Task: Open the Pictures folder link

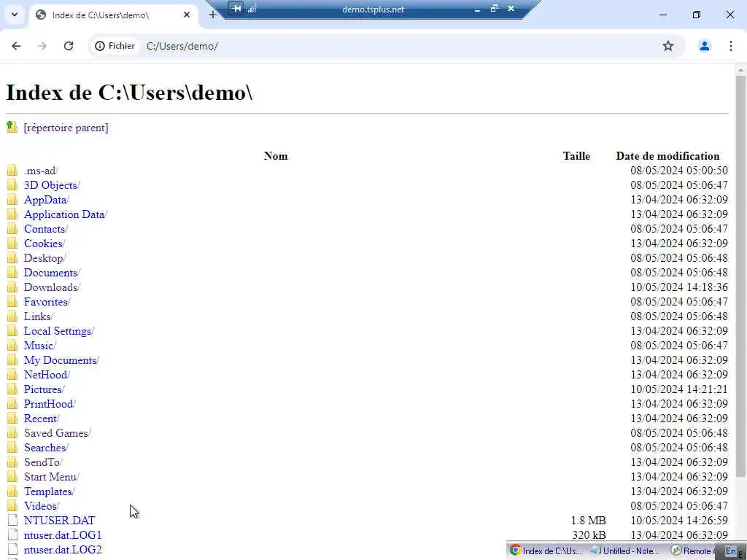Action: pyautogui.click(x=44, y=389)
